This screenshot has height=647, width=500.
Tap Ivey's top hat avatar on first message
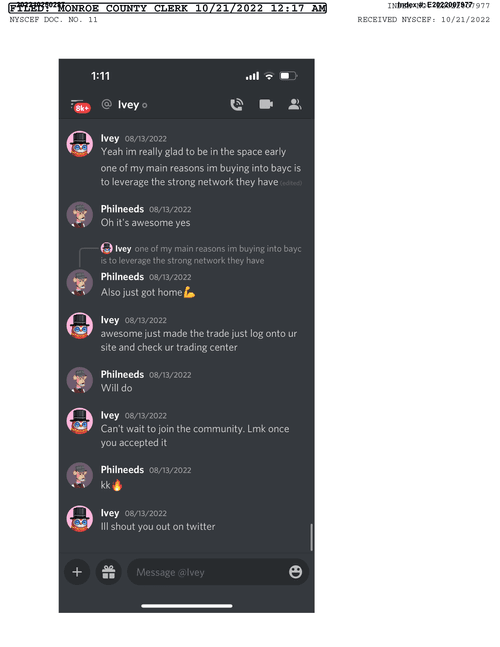[x=80, y=144]
